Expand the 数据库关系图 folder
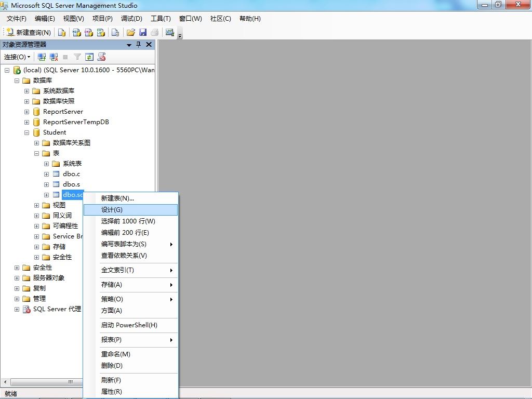 click(37, 143)
